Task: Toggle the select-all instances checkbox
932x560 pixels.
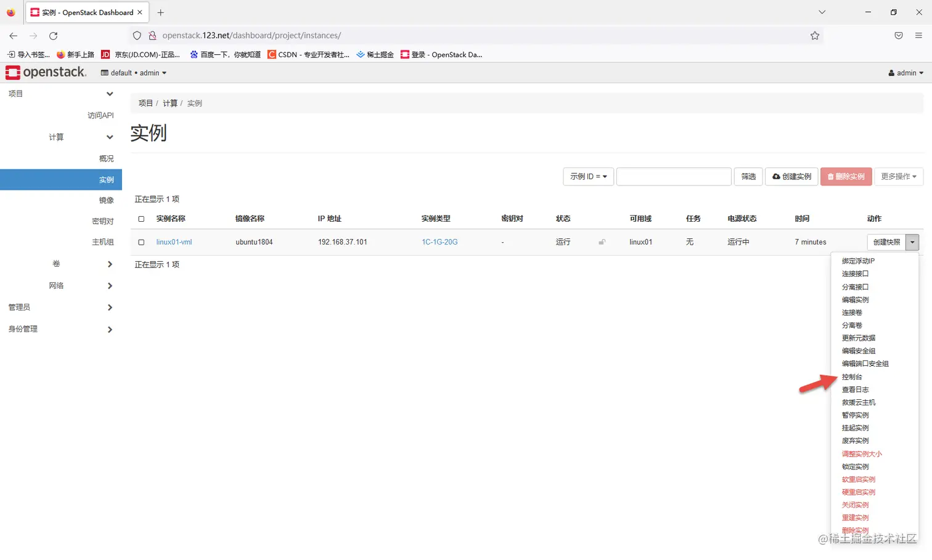Action: click(141, 219)
